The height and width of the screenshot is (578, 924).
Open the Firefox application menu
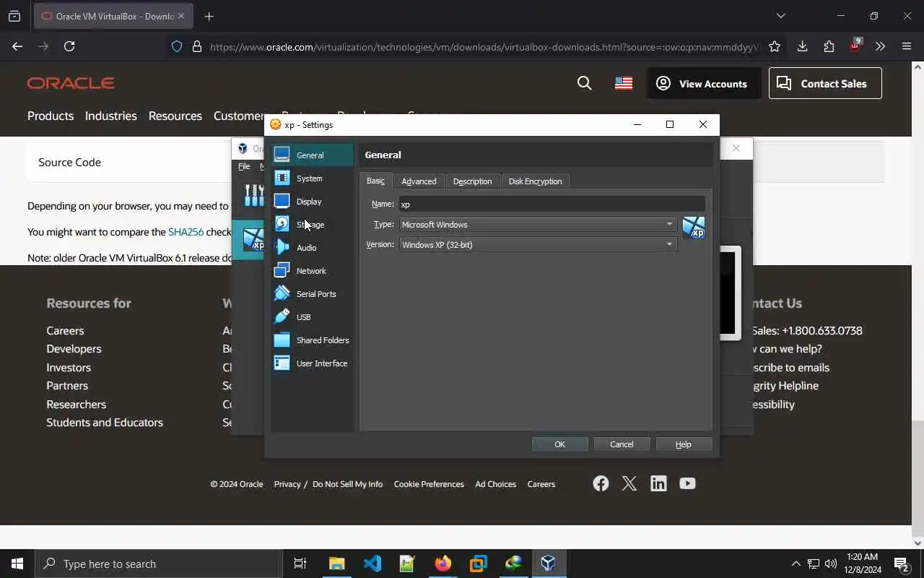tap(907, 46)
